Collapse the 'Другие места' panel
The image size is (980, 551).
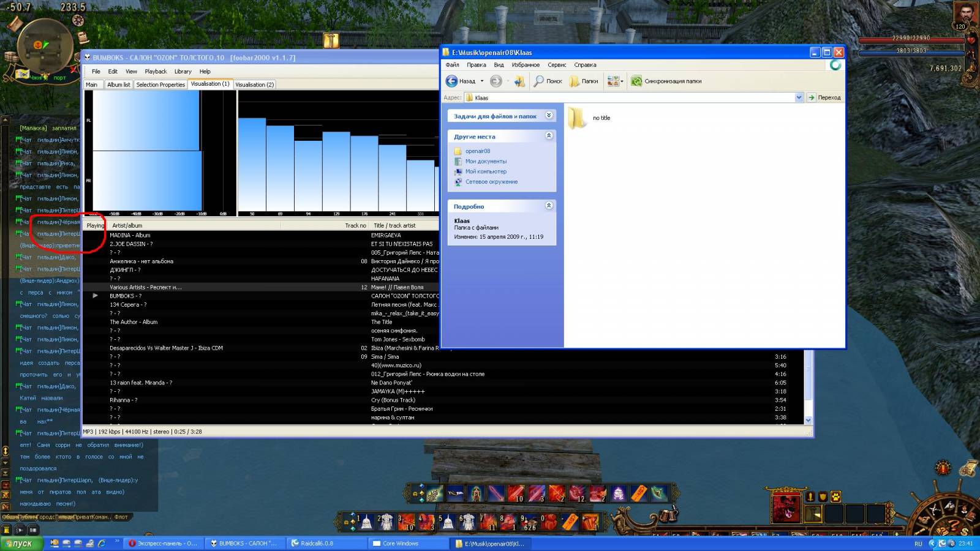pyautogui.click(x=549, y=136)
